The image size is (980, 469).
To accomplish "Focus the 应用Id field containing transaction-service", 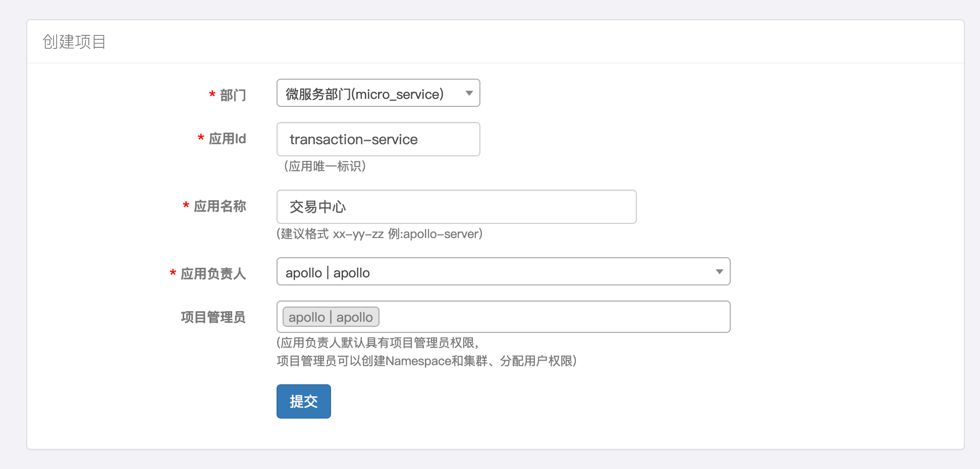I will 378,139.
